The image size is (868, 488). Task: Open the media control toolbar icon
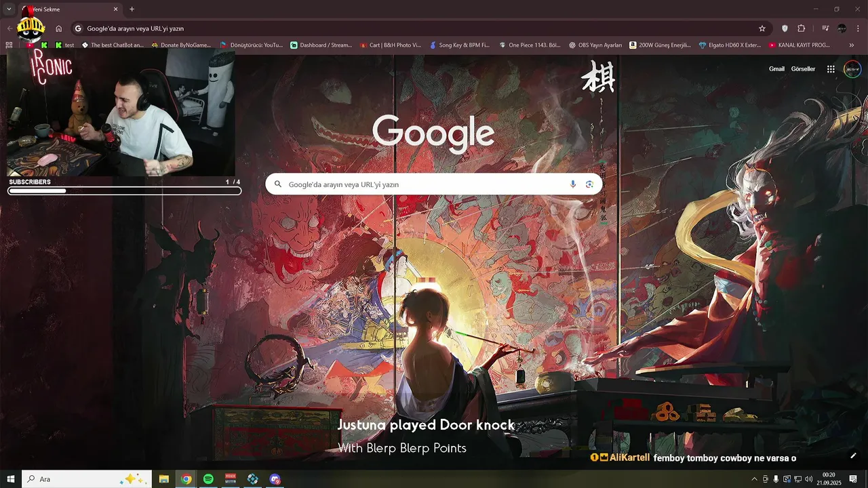[x=825, y=28]
